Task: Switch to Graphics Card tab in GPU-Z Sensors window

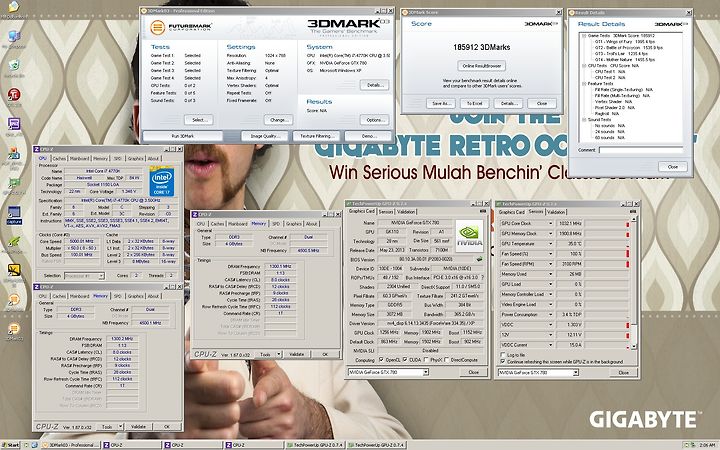Action: tap(512, 212)
